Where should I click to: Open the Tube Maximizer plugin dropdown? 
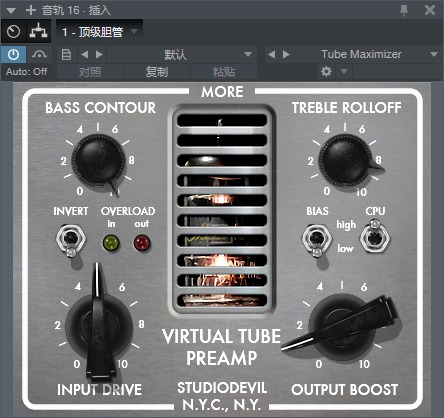(368, 54)
